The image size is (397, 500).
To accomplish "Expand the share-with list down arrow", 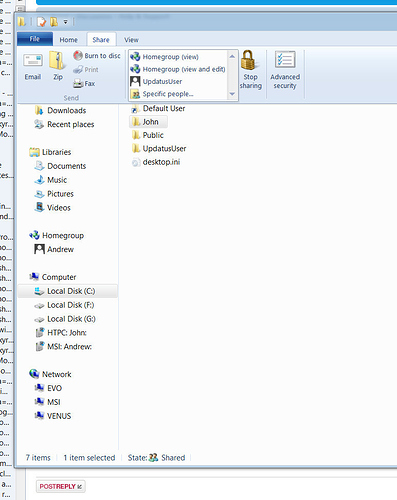I will [232, 94].
